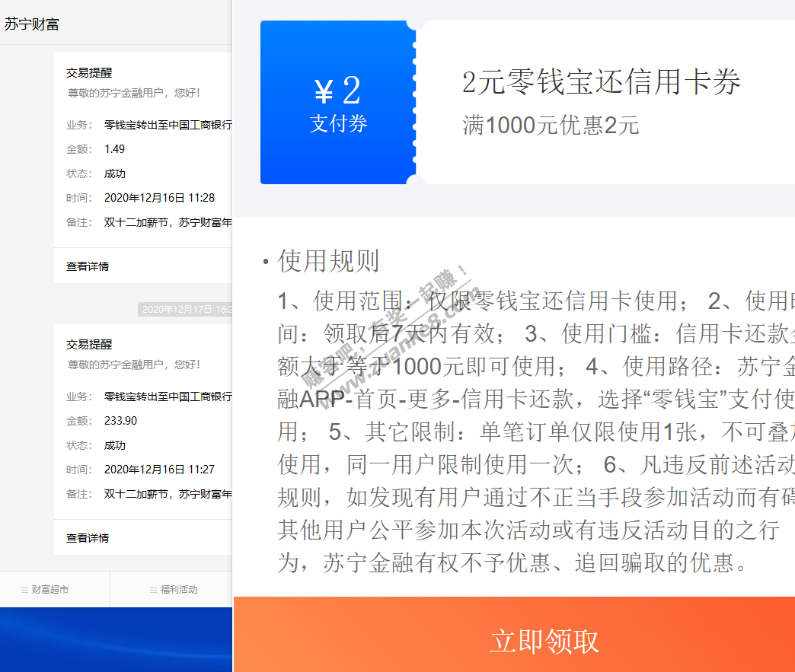
Task: Click the 满1000元优惠2元 subtitle
Action: (x=551, y=125)
